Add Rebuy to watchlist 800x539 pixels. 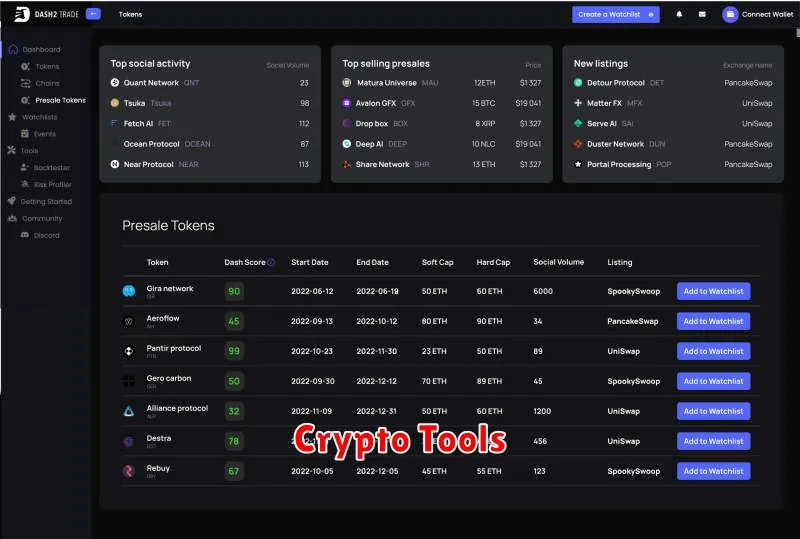[x=713, y=471]
